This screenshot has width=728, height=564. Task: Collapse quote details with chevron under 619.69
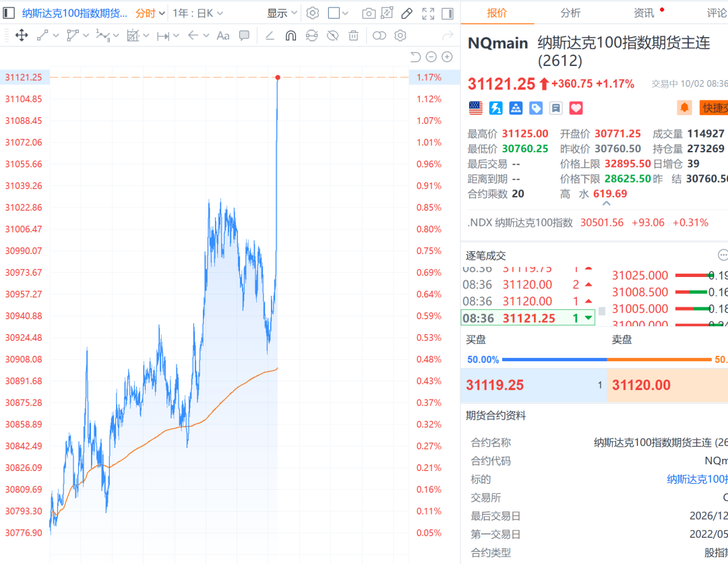(607, 203)
